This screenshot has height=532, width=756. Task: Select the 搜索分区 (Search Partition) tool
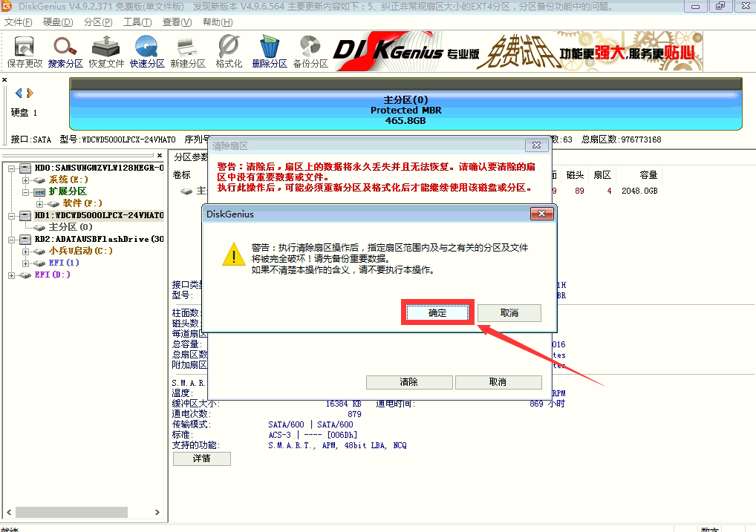pyautogui.click(x=64, y=50)
